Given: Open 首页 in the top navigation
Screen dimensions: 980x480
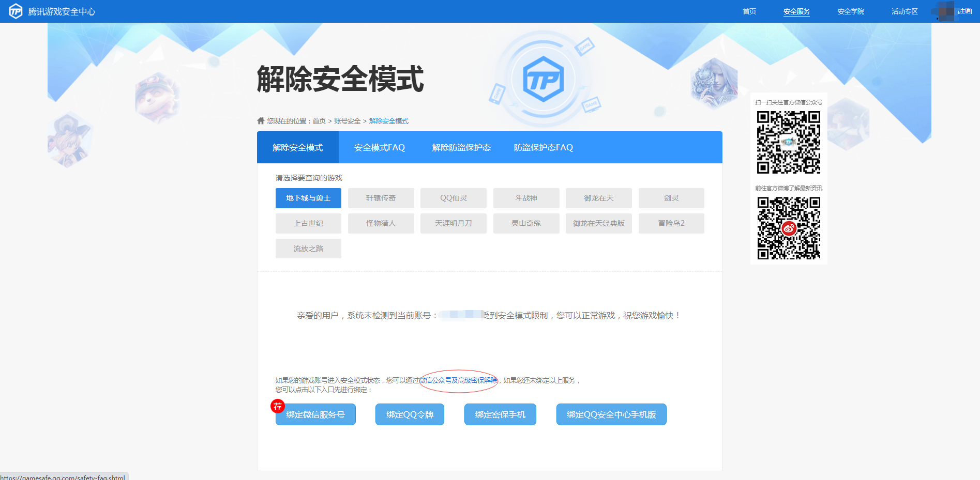Looking at the screenshot, I should pyautogui.click(x=749, y=11).
